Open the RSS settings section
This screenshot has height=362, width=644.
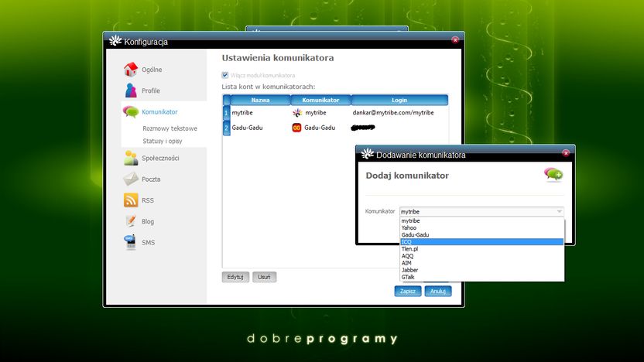(x=148, y=200)
